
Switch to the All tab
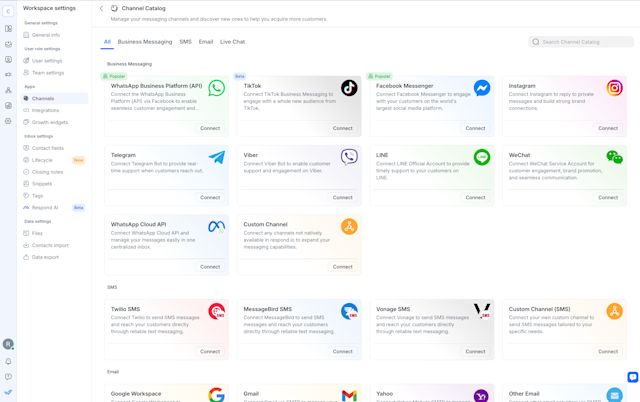click(x=107, y=42)
